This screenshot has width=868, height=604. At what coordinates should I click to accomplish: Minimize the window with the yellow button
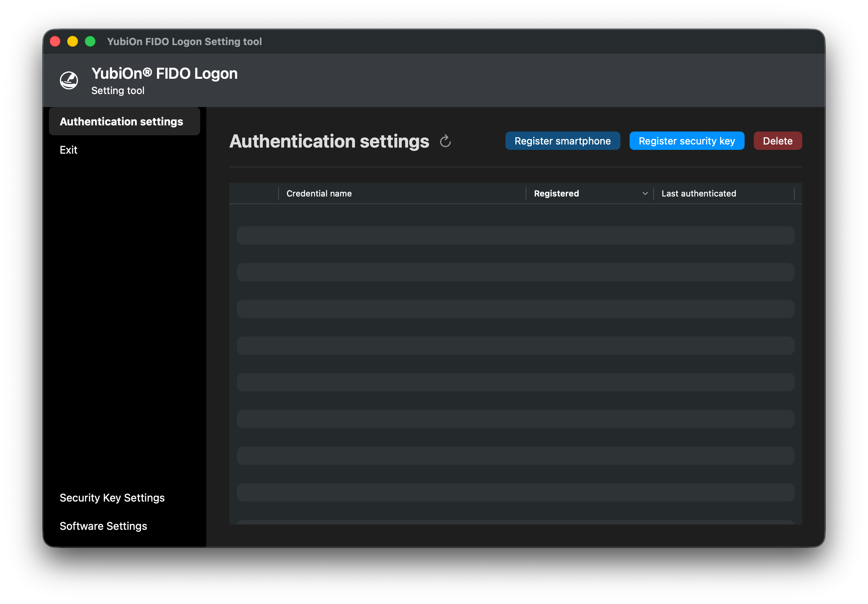tap(73, 41)
